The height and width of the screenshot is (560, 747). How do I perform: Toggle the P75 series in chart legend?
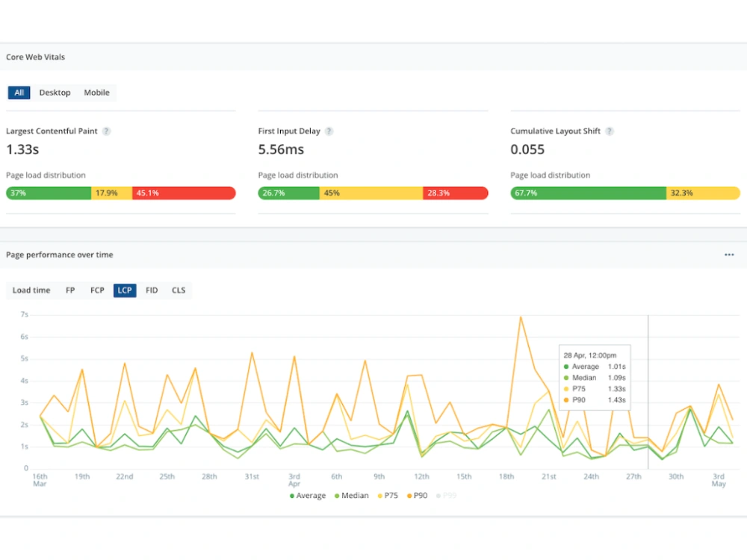(x=388, y=496)
